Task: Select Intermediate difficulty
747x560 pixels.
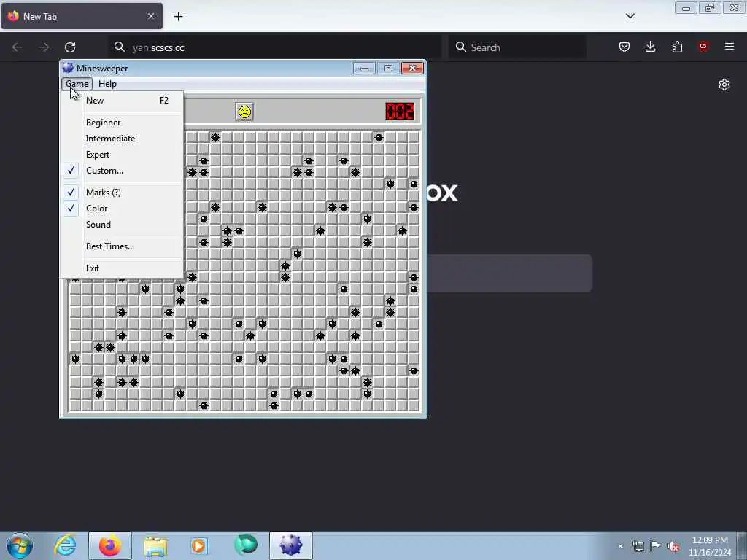Action: click(122, 139)
